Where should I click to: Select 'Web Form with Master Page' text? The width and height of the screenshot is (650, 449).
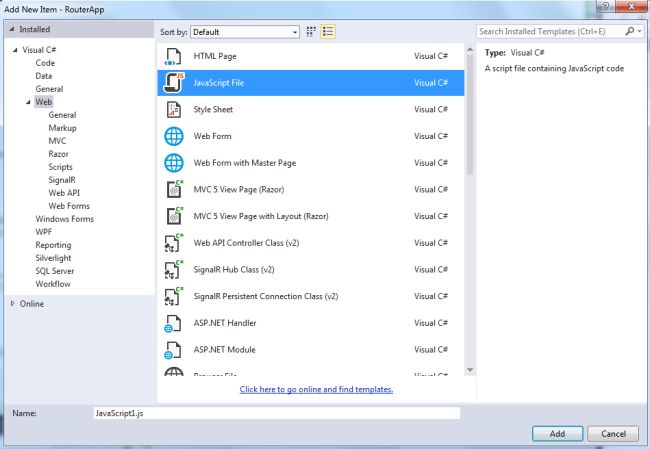point(245,163)
